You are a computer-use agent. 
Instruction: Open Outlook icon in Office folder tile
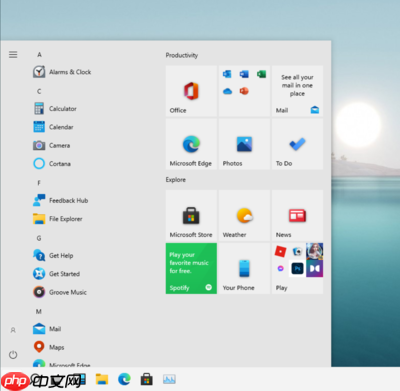tap(227, 74)
